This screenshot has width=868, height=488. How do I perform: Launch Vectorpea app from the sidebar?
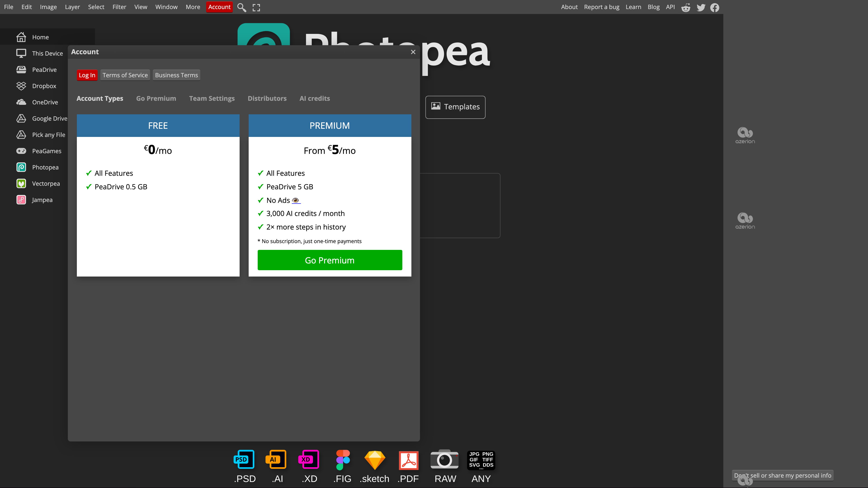click(38, 183)
